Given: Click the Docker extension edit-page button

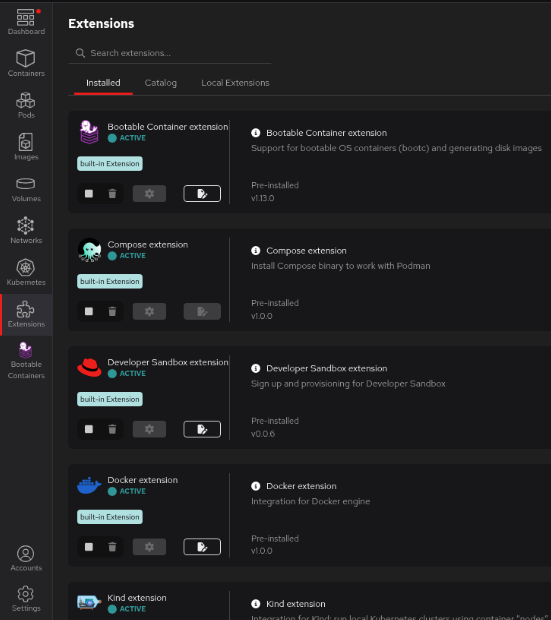Looking at the screenshot, I should [202, 547].
